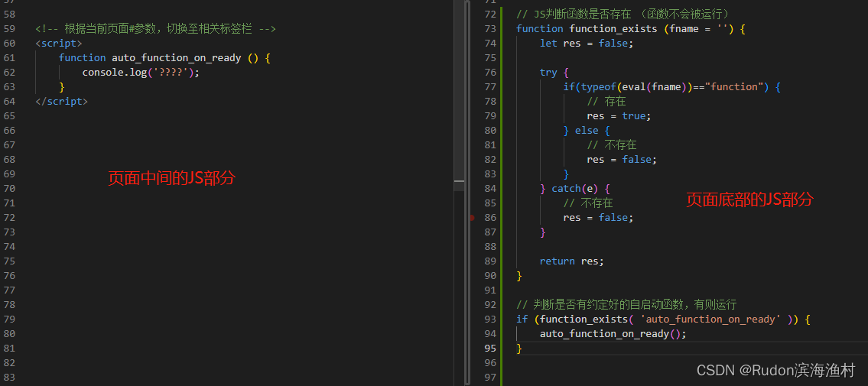868x386 pixels.
Task: Click the 'auto_function_on_ready' string argument
Action: point(710,319)
